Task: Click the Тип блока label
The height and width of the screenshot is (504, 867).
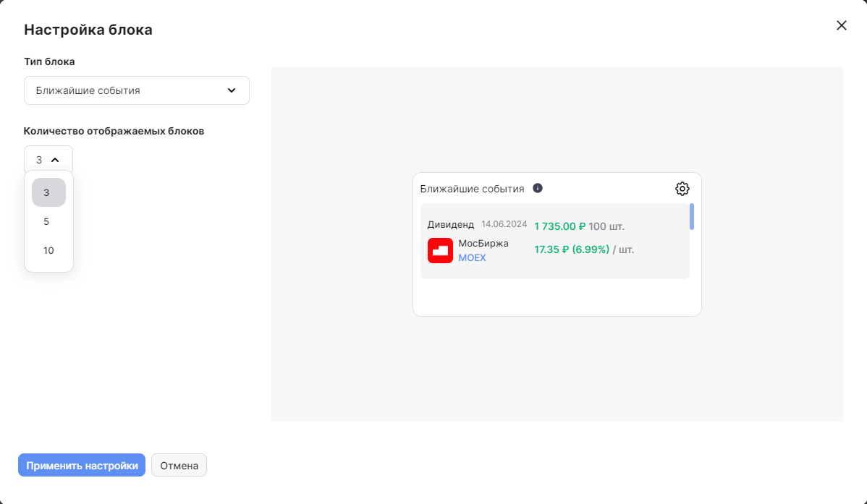Action: 49,61
